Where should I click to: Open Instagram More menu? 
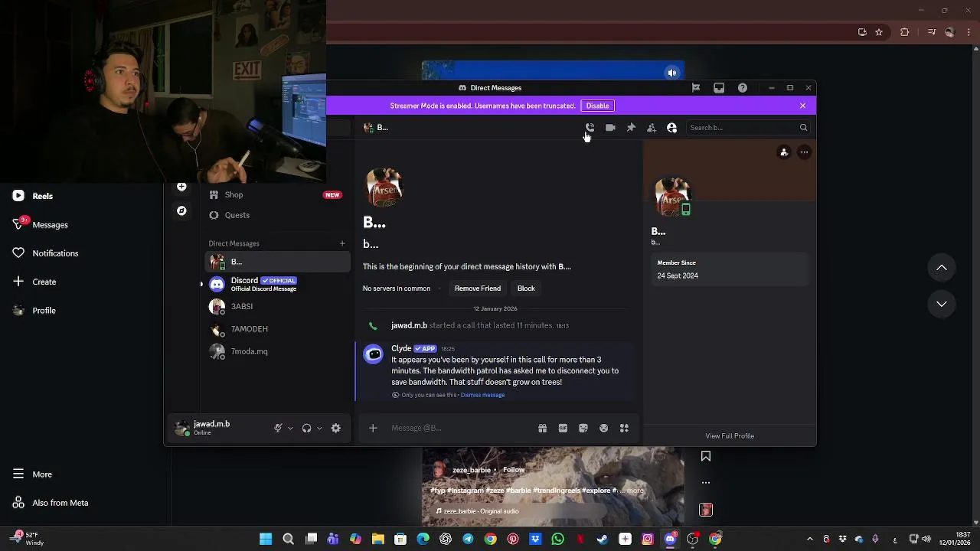click(x=33, y=474)
